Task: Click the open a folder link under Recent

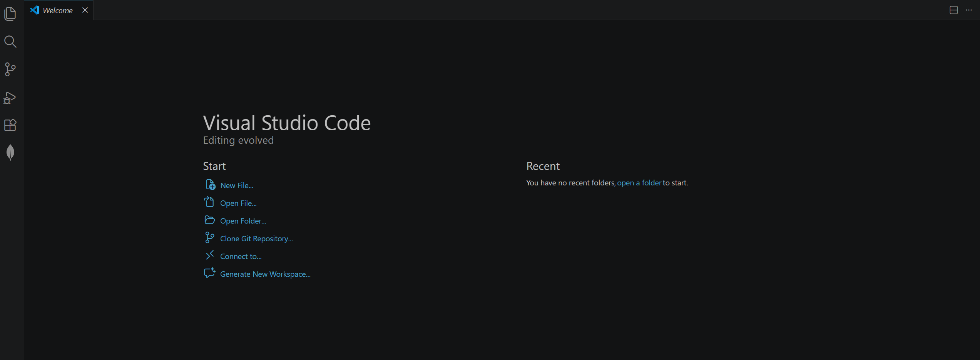Action: coord(639,183)
